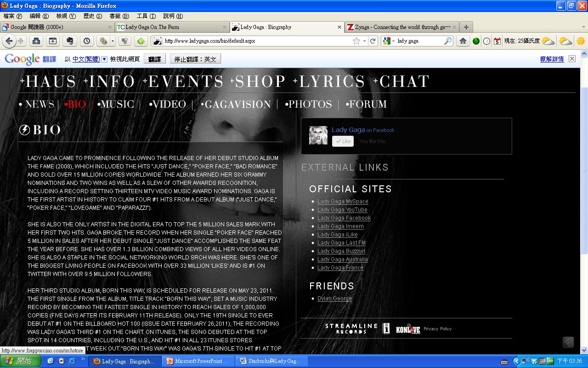Click the 中文(繁體) language link

tap(86, 59)
